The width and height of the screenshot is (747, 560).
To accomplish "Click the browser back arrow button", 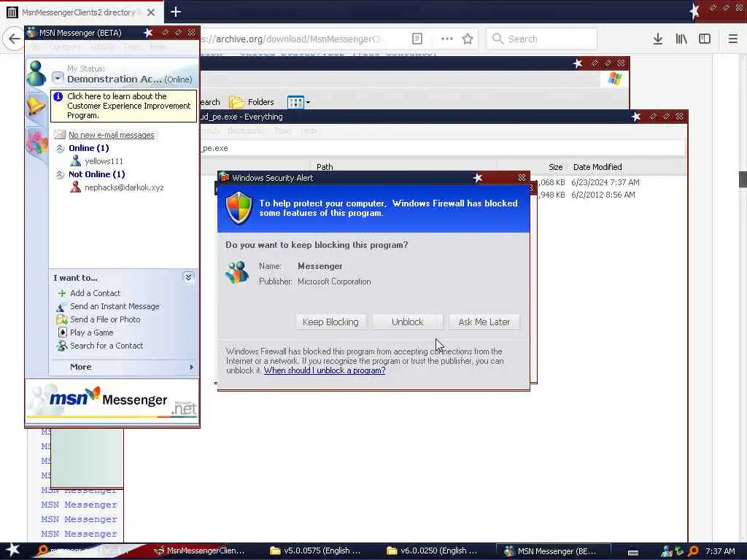I will pos(14,39).
